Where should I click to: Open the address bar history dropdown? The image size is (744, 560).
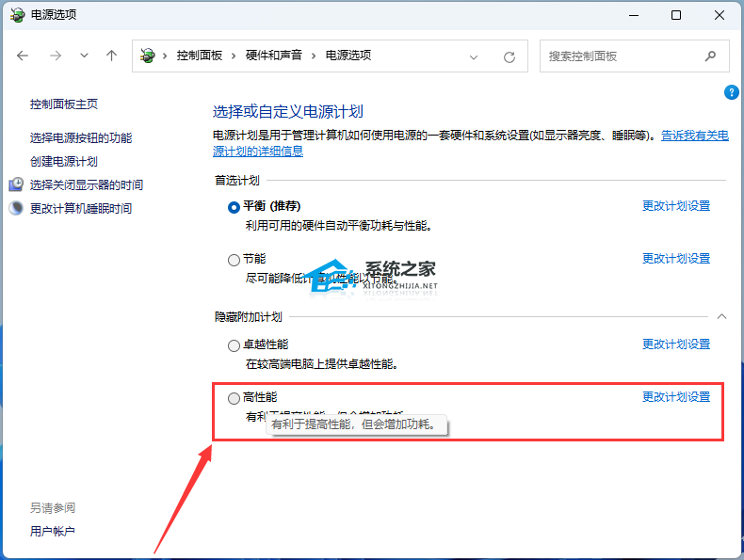click(474, 56)
